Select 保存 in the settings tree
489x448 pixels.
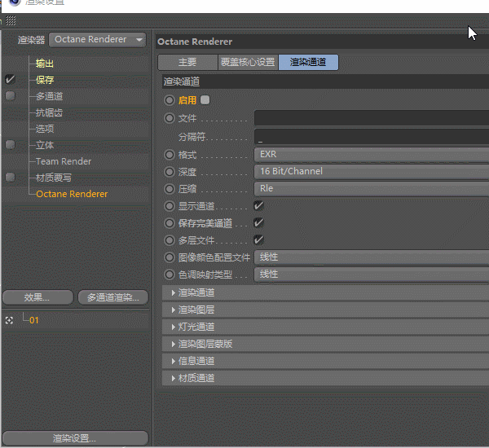45,80
